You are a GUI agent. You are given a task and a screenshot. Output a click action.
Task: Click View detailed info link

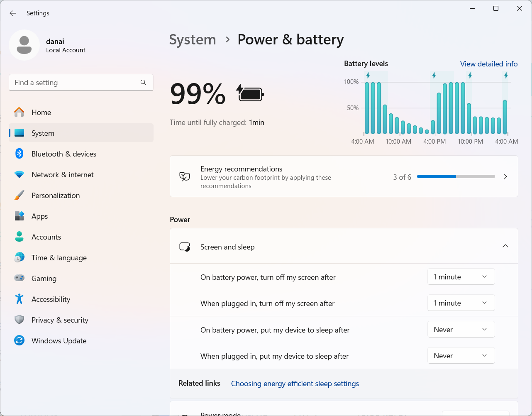point(488,64)
